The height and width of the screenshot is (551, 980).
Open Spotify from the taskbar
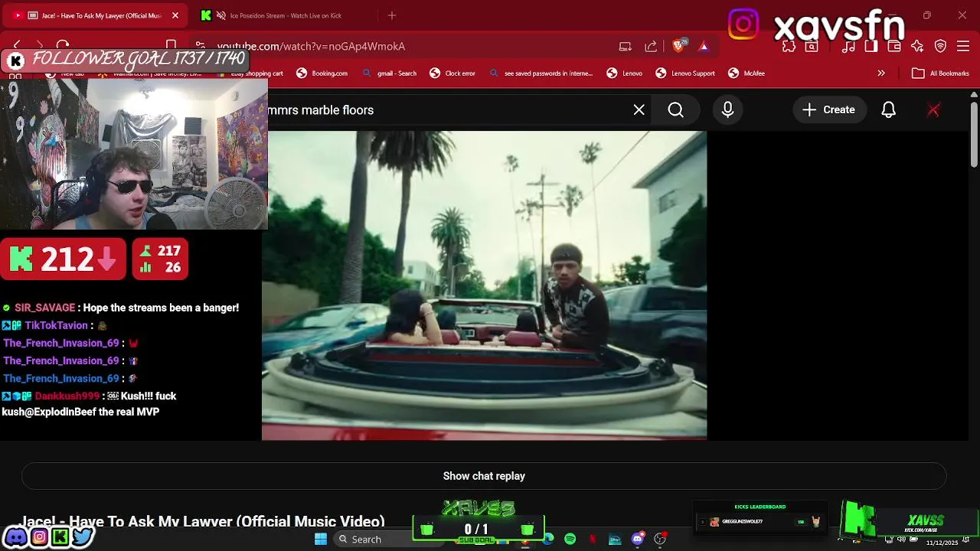click(570, 539)
